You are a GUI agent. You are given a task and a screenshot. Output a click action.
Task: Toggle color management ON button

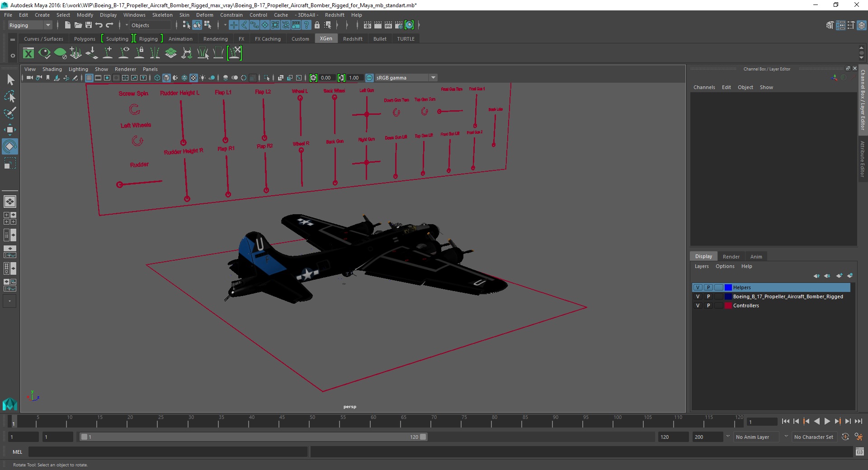coord(369,78)
